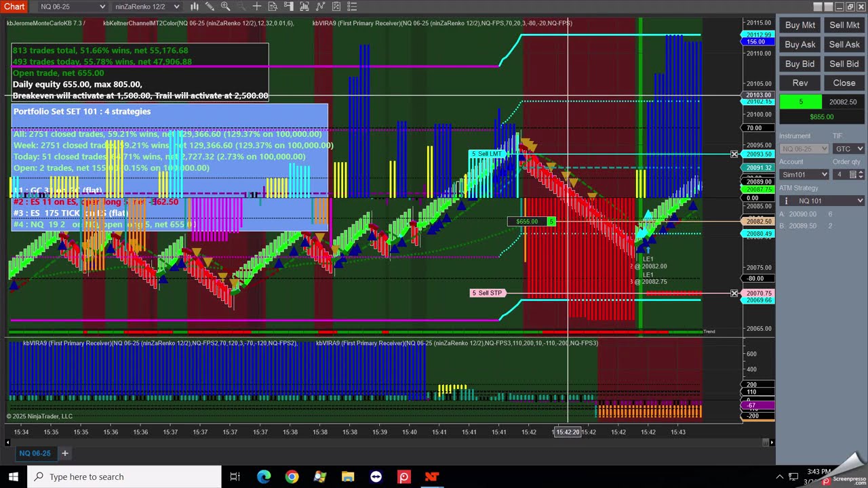
Task: Open the bar type chart style icon
Action: coord(195,7)
